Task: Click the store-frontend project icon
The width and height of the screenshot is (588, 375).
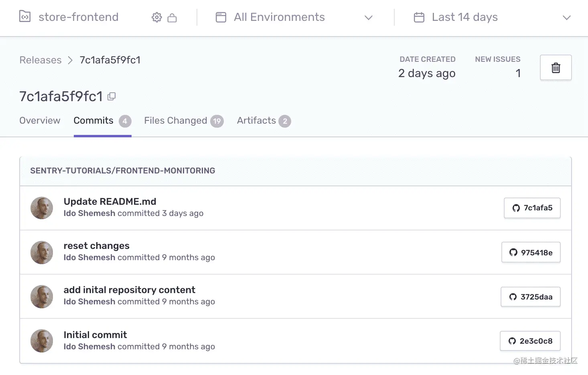Action: pos(24,17)
